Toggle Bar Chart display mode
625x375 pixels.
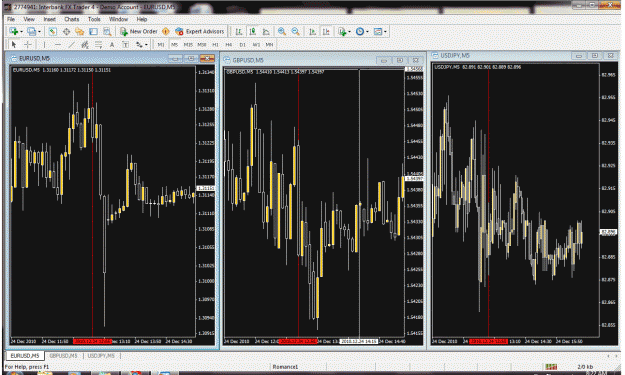pos(239,31)
